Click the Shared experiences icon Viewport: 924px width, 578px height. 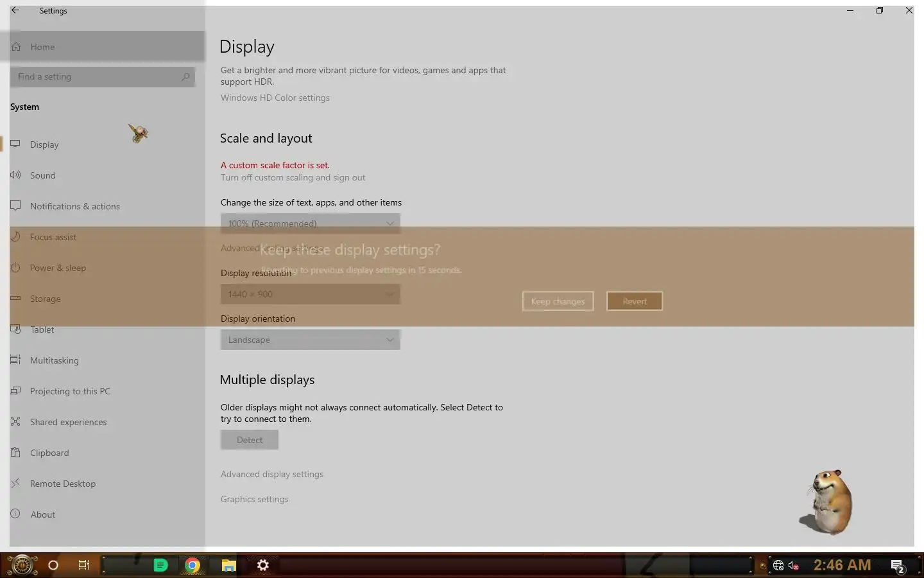(15, 421)
